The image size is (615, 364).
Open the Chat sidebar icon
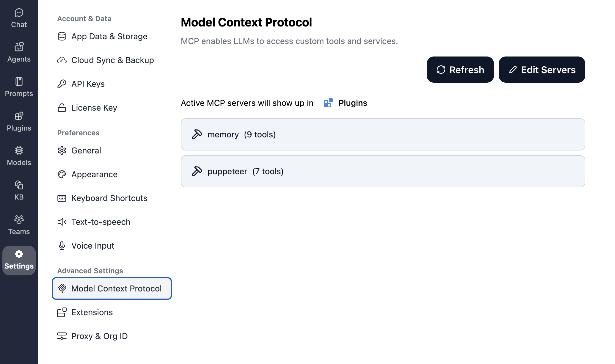(x=19, y=18)
